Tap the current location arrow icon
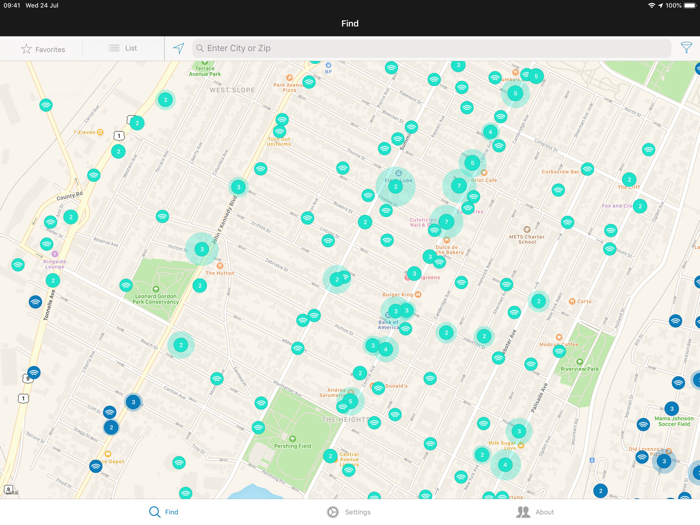Image resolution: width=700 pixels, height=525 pixels. click(179, 48)
